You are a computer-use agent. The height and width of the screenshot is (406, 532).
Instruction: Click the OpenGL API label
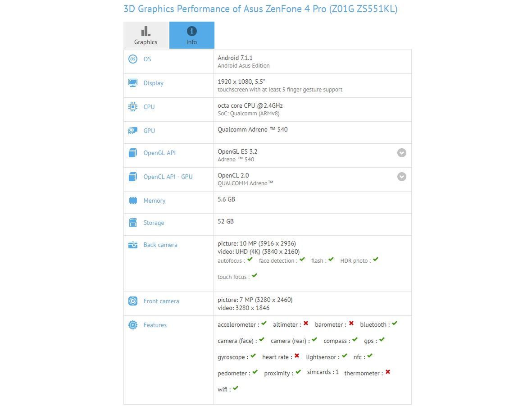pyautogui.click(x=159, y=153)
